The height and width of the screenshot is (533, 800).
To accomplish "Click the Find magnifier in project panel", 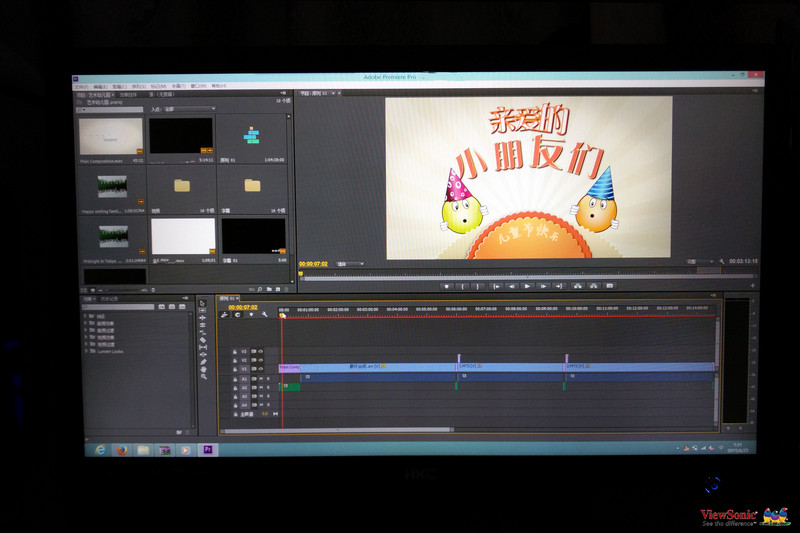I will click(260, 290).
